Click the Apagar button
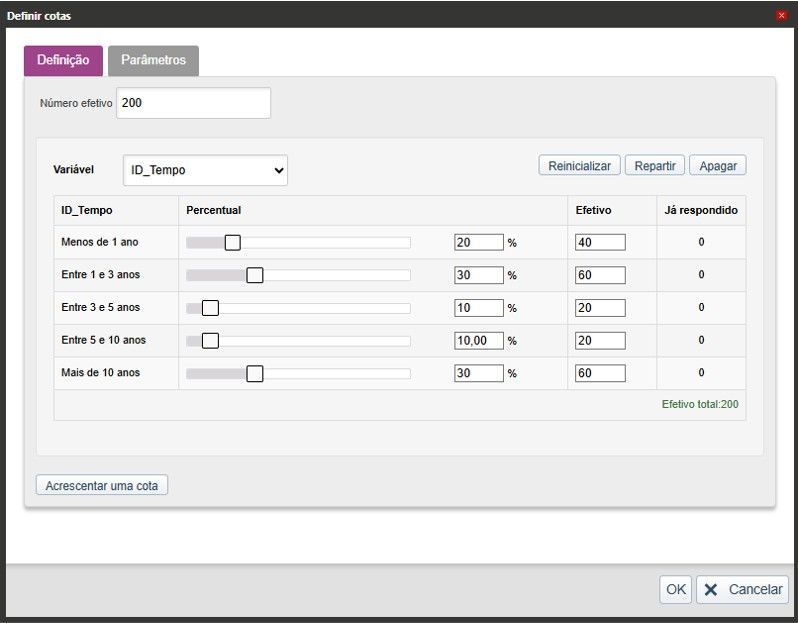This screenshot has height=623, width=798. click(x=718, y=166)
